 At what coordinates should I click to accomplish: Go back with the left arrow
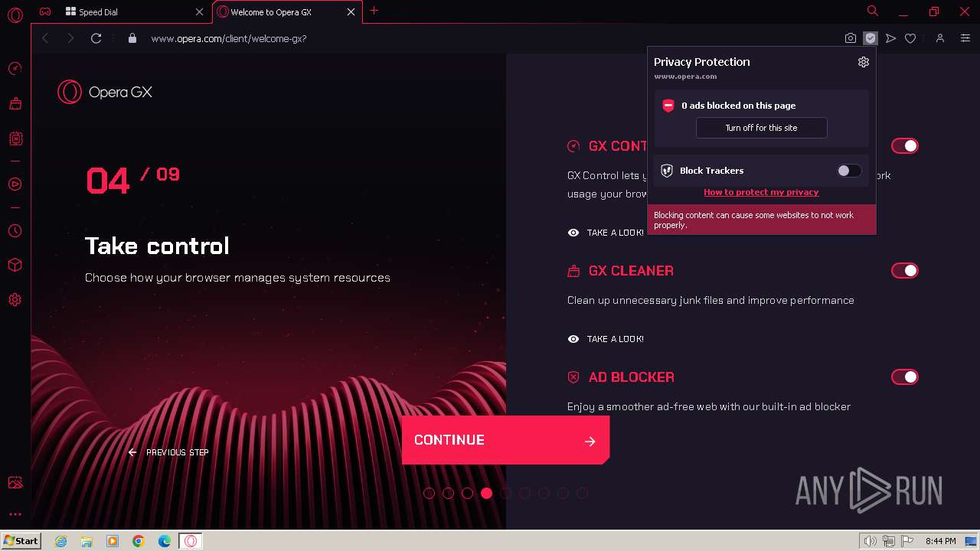(x=45, y=38)
